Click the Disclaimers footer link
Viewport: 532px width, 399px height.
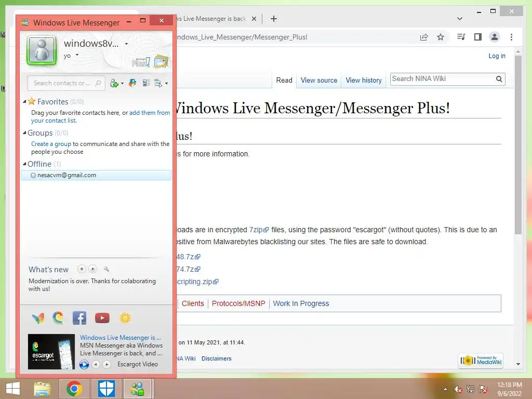click(217, 358)
